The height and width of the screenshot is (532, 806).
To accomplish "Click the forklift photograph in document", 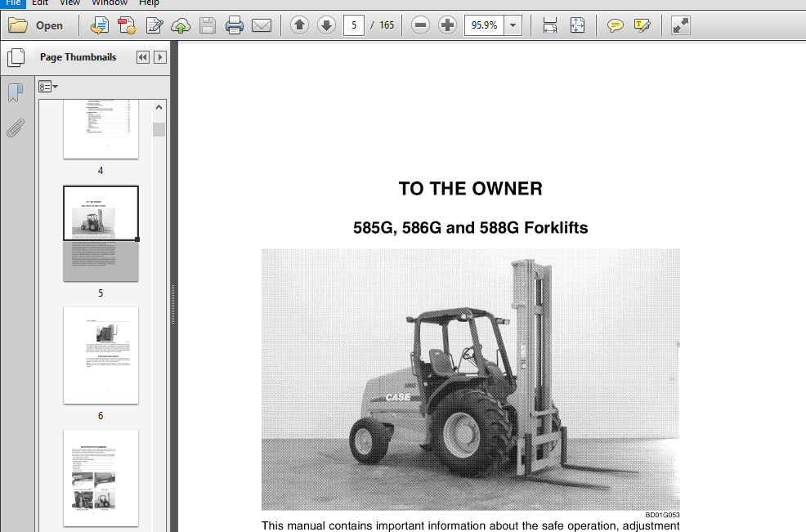I will pyautogui.click(x=470, y=379).
